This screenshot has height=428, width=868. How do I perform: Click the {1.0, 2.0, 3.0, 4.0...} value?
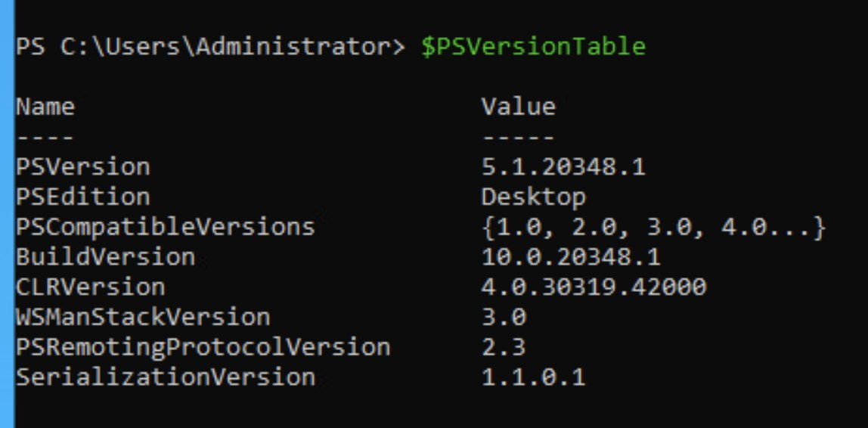point(654,228)
